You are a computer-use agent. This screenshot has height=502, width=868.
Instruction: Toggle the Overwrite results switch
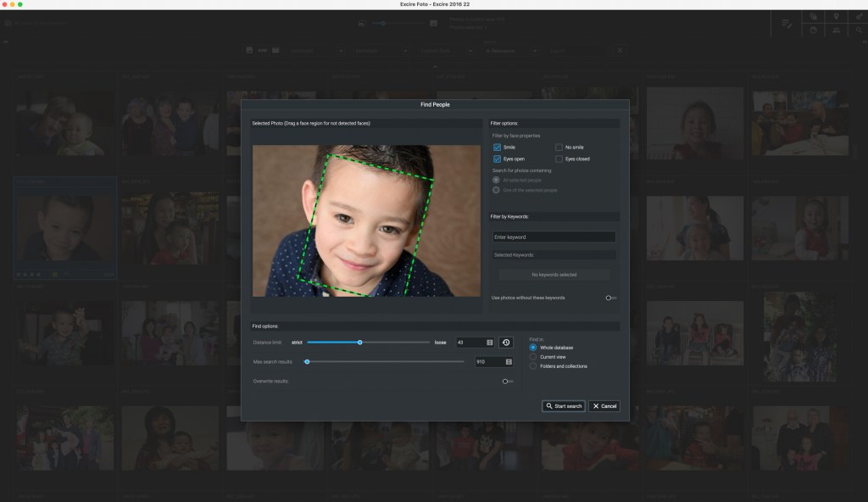point(507,382)
